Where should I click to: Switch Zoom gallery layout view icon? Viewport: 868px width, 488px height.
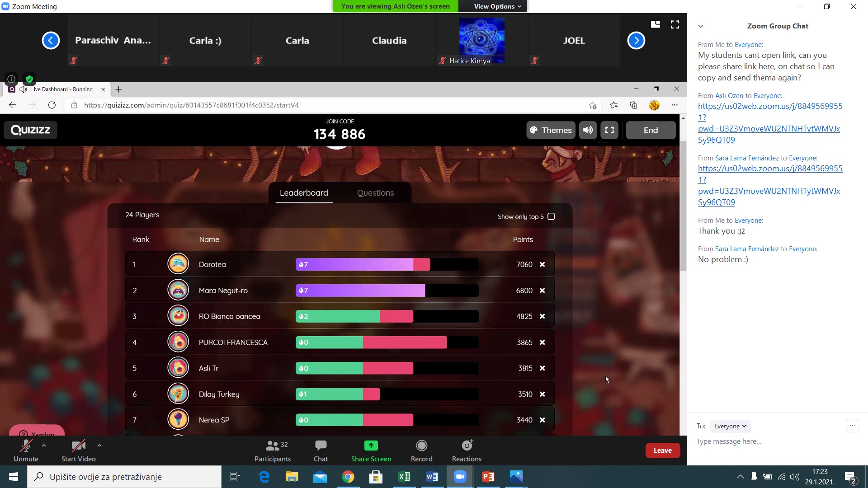pos(656,24)
